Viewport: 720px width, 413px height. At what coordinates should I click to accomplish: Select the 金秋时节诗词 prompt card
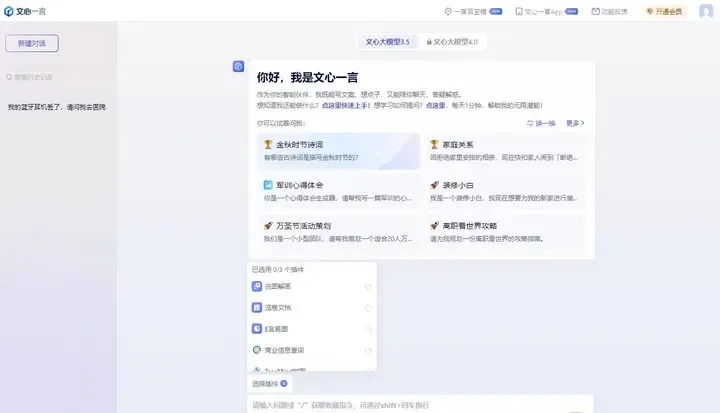click(x=339, y=151)
